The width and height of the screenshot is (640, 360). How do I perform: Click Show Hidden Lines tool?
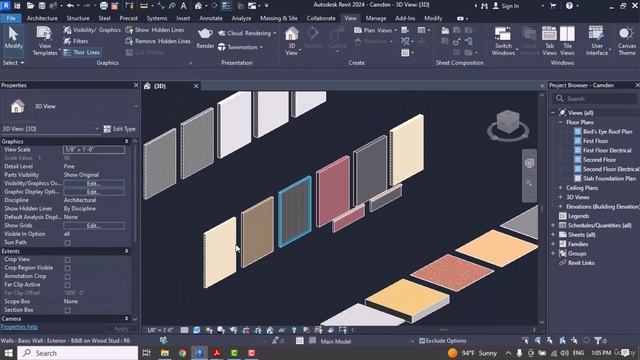(x=155, y=30)
